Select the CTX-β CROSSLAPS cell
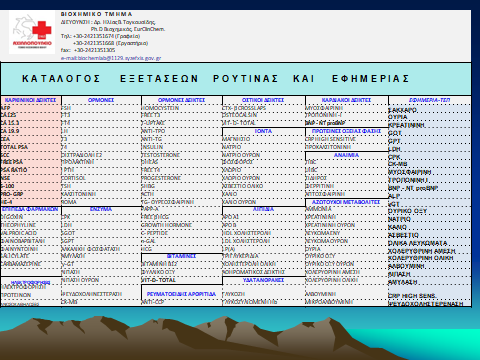The image size is (480, 360). pos(244,108)
